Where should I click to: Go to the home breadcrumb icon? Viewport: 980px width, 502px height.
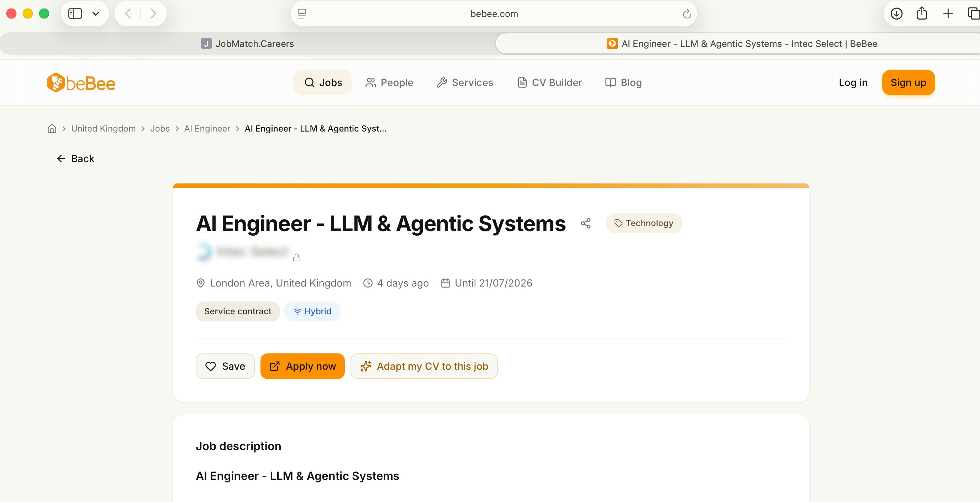click(x=52, y=128)
